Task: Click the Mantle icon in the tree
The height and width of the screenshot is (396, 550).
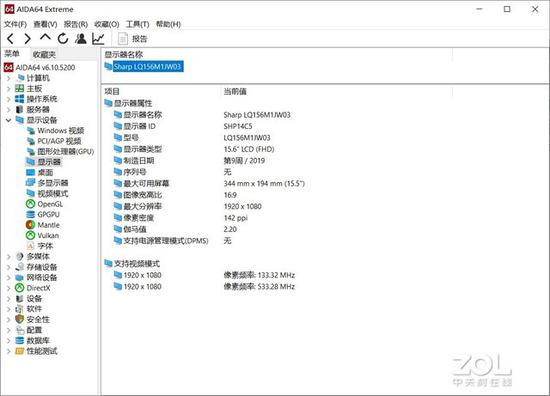Action: pyautogui.click(x=31, y=225)
